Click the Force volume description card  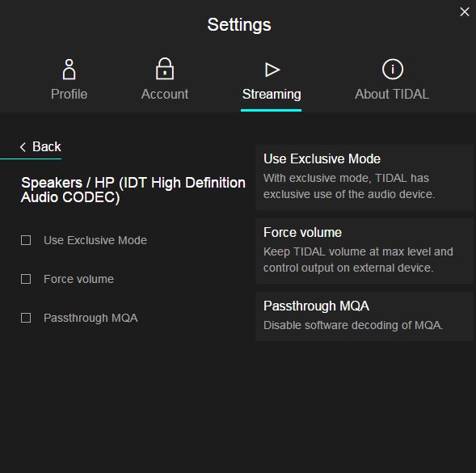click(364, 251)
